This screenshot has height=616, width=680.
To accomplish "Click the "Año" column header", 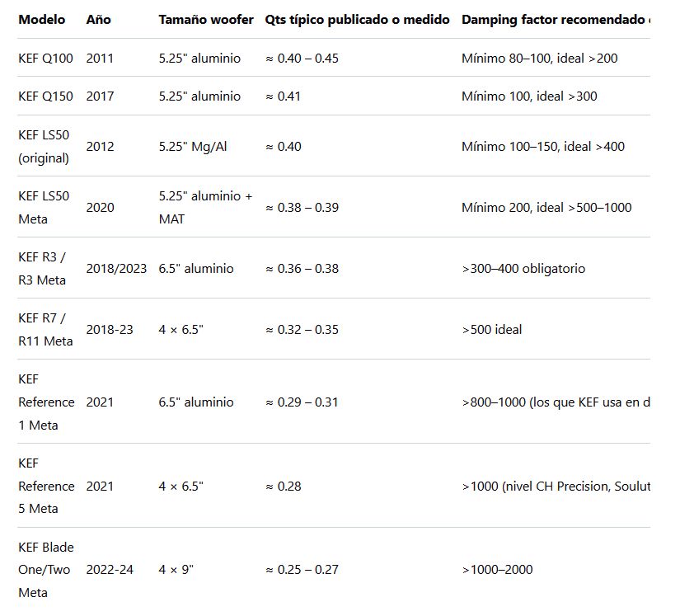I will tap(98, 19).
